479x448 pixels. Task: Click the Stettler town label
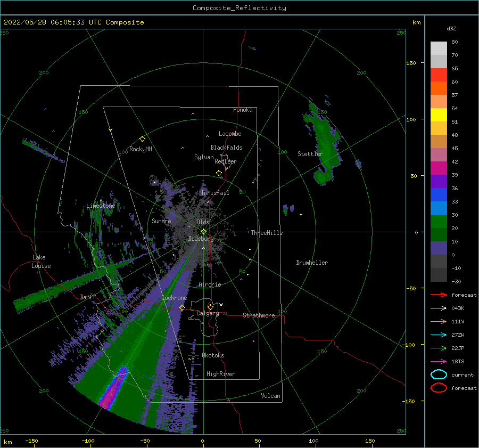pos(310,154)
